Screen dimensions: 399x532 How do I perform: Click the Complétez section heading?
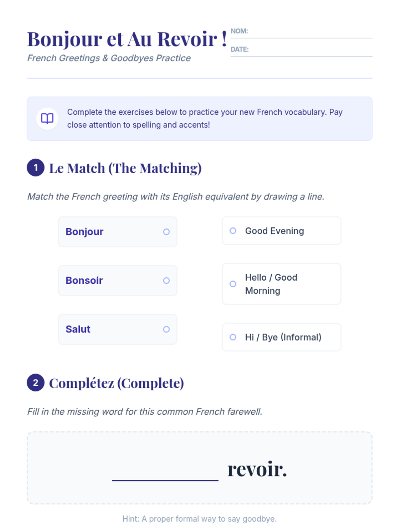[116, 383]
